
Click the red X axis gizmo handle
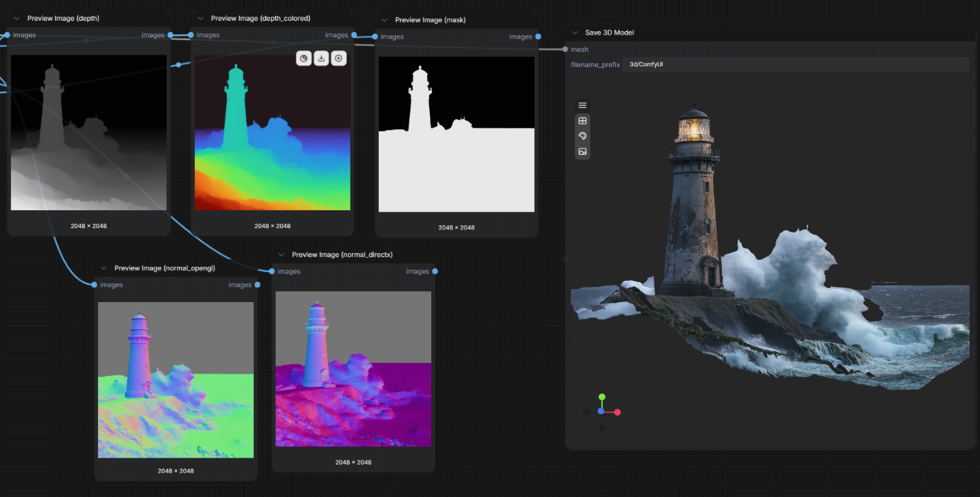(x=617, y=412)
